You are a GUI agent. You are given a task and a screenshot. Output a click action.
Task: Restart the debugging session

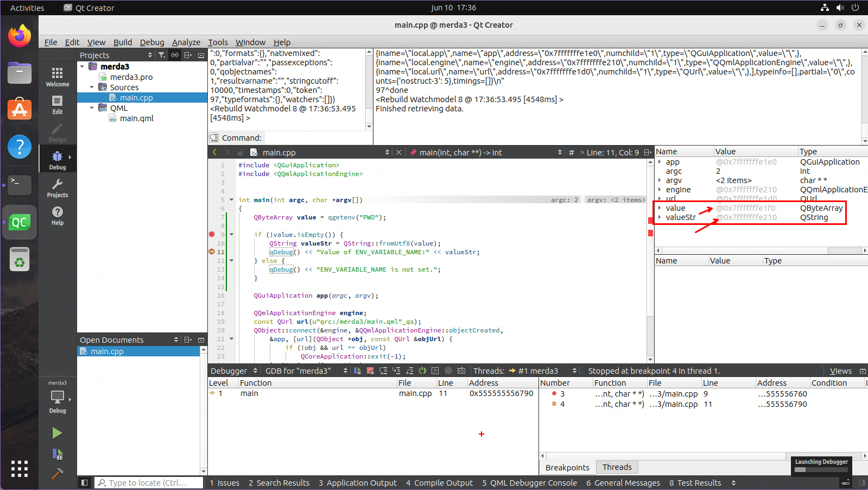pos(422,371)
